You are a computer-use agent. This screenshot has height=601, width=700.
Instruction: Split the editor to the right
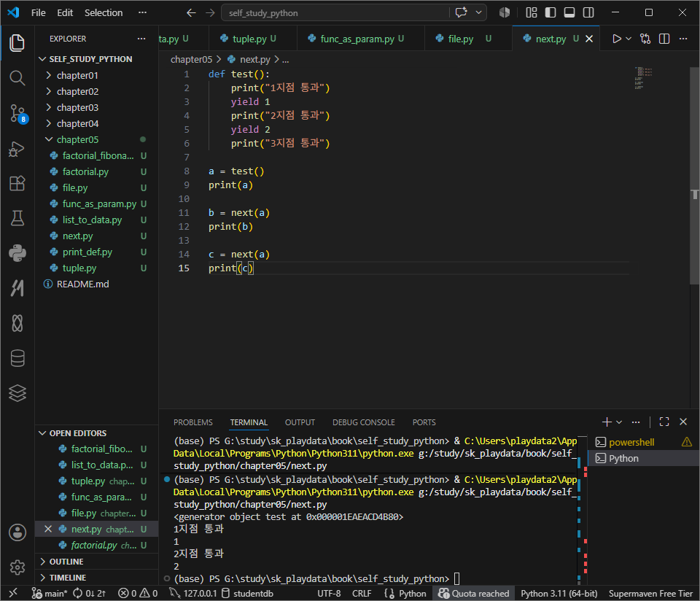click(664, 39)
